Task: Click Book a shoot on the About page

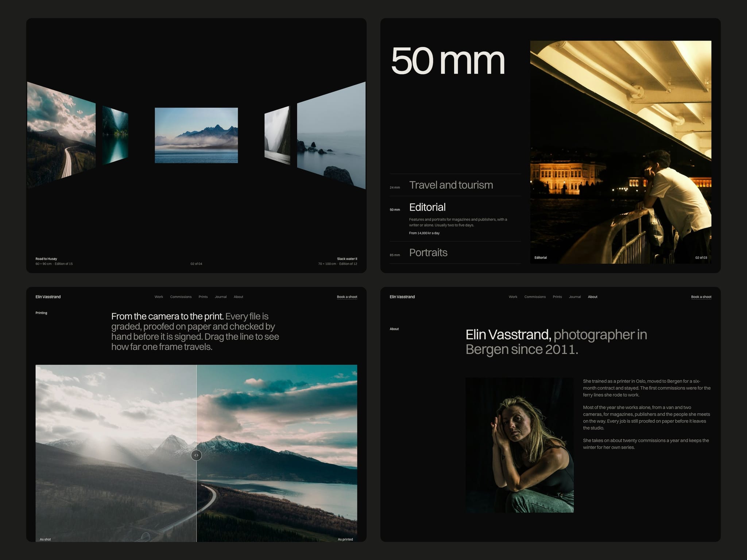Action: (x=701, y=297)
